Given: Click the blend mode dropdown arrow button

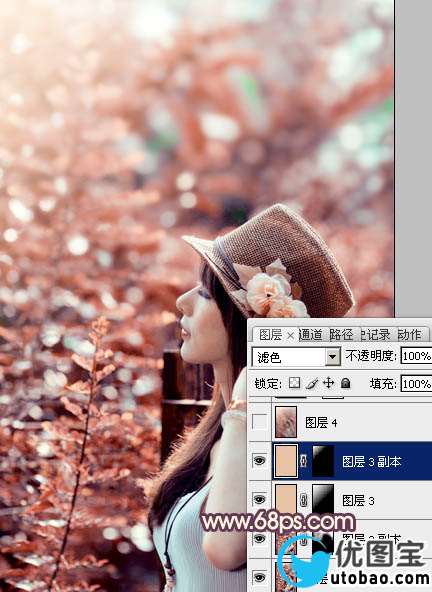Looking at the screenshot, I should click(x=333, y=356).
